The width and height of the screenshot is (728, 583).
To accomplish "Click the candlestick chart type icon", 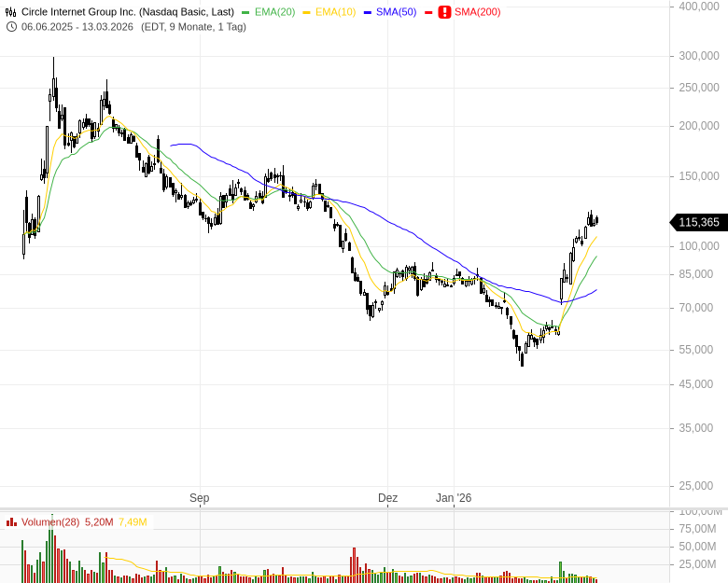I will [11, 12].
